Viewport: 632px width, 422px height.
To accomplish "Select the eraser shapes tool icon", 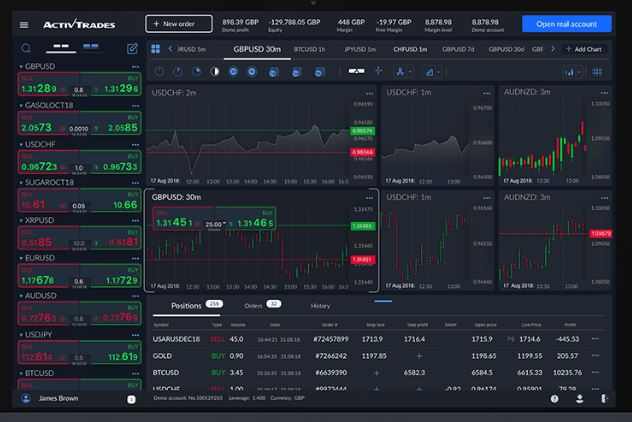I will [429, 72].
